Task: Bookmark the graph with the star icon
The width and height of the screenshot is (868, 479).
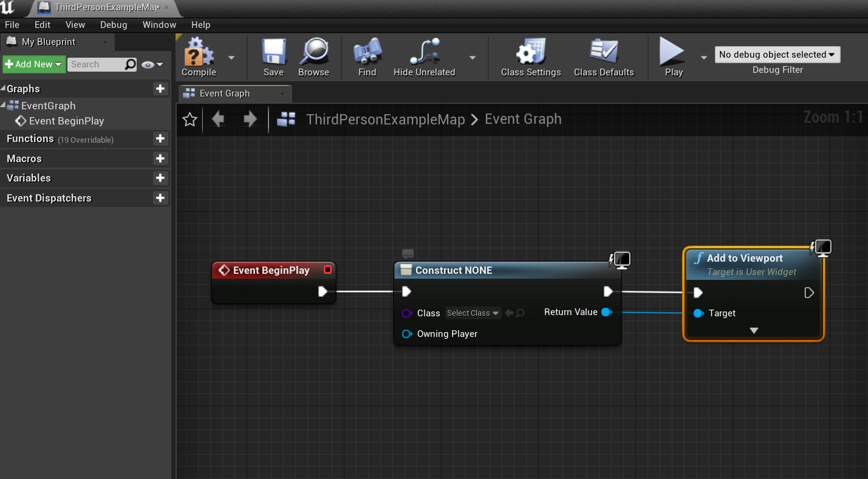Action: 190,119
